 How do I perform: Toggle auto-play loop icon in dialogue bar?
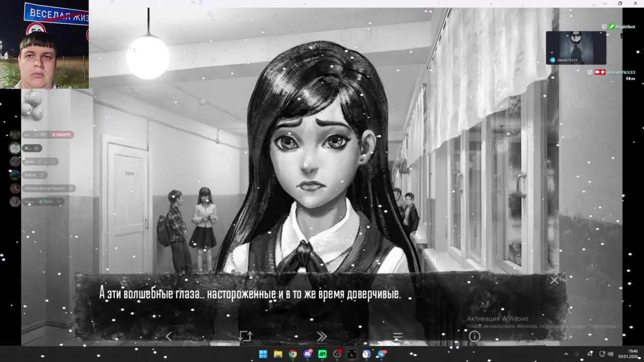245,336
